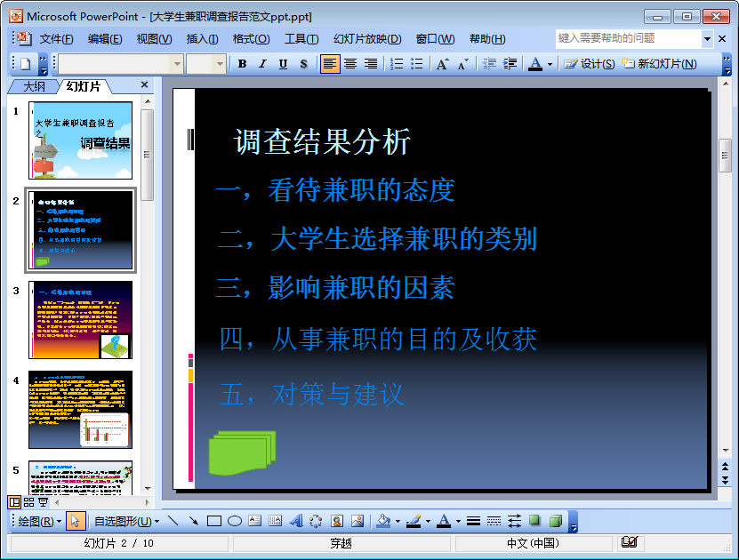Image resolution: width=739 pixels, height=560 pixels.
Task: Insert diagram or organization chart icon
Action: pos(317,521)
